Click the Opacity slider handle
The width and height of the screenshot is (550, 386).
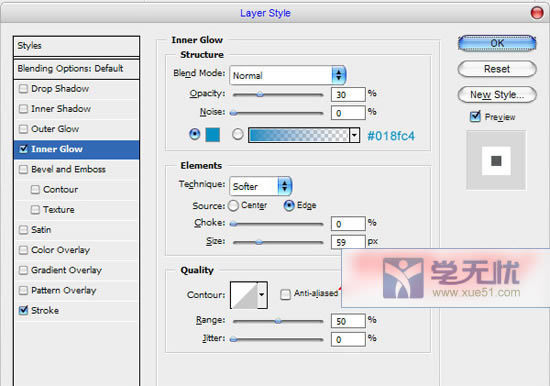tap(260, 94)
